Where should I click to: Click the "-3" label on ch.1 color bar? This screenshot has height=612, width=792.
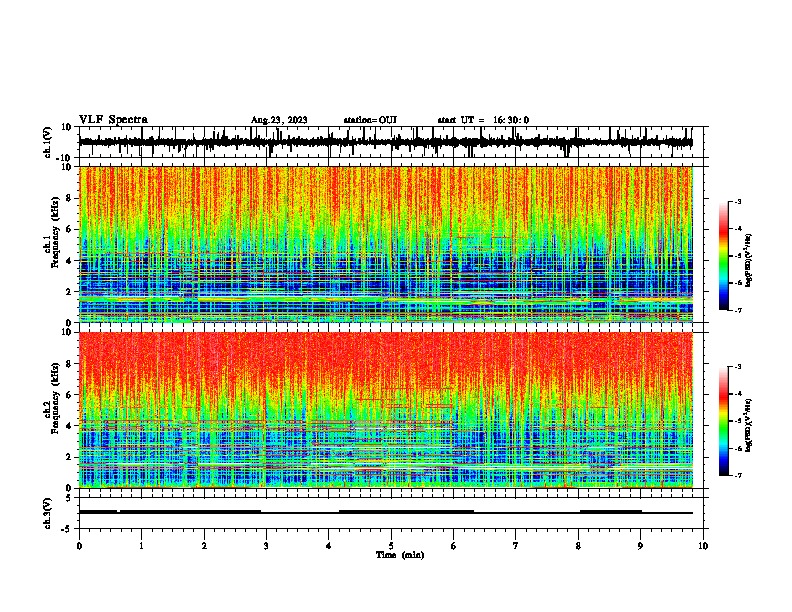pos(737,201)
